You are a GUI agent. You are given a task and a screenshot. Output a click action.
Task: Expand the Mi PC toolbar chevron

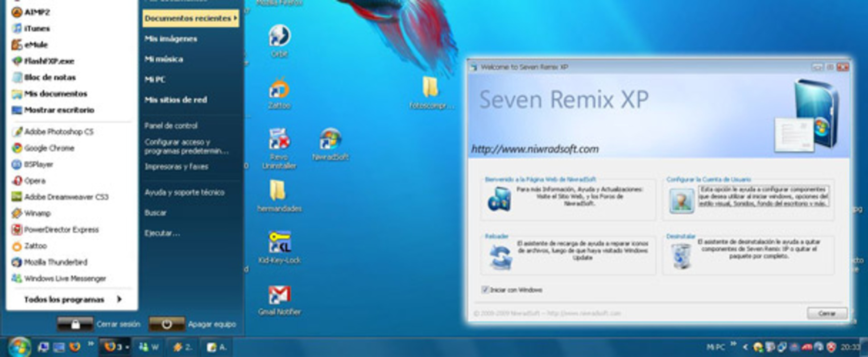(733, 344)
